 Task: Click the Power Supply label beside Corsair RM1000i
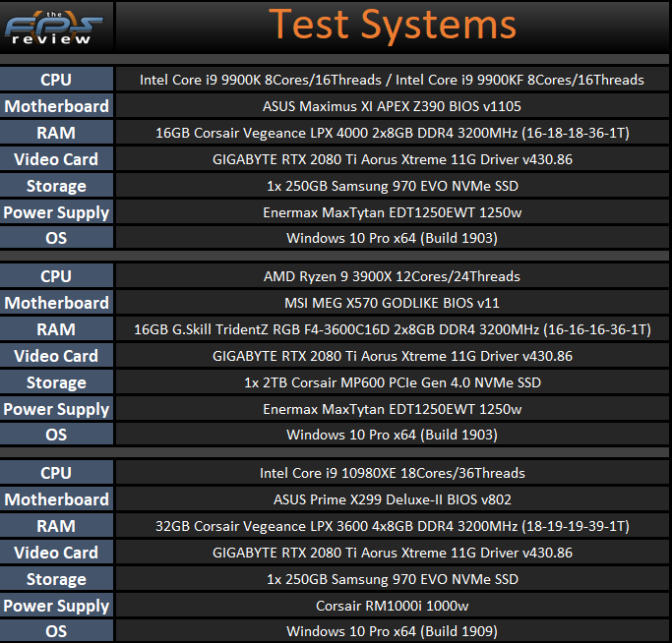point(56,606)
